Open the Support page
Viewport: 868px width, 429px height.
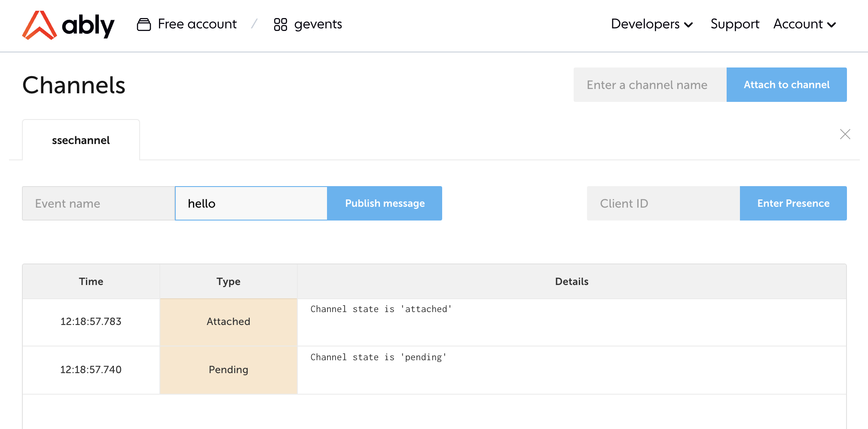[x=734, y=24]
